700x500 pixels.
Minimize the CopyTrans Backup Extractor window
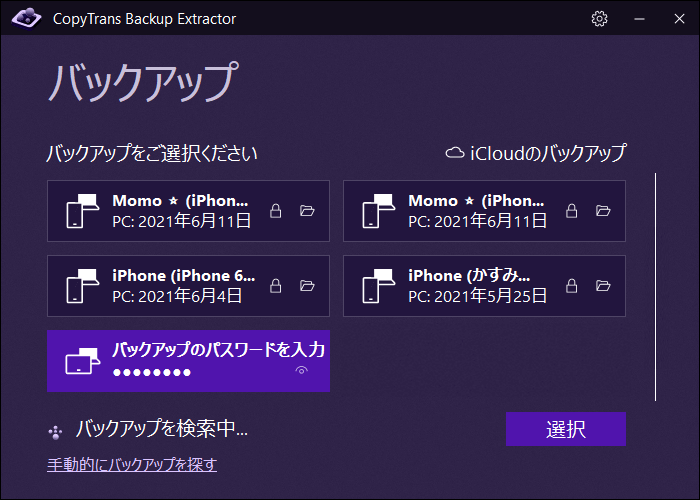pyautogui.click(x=639, y=19)
